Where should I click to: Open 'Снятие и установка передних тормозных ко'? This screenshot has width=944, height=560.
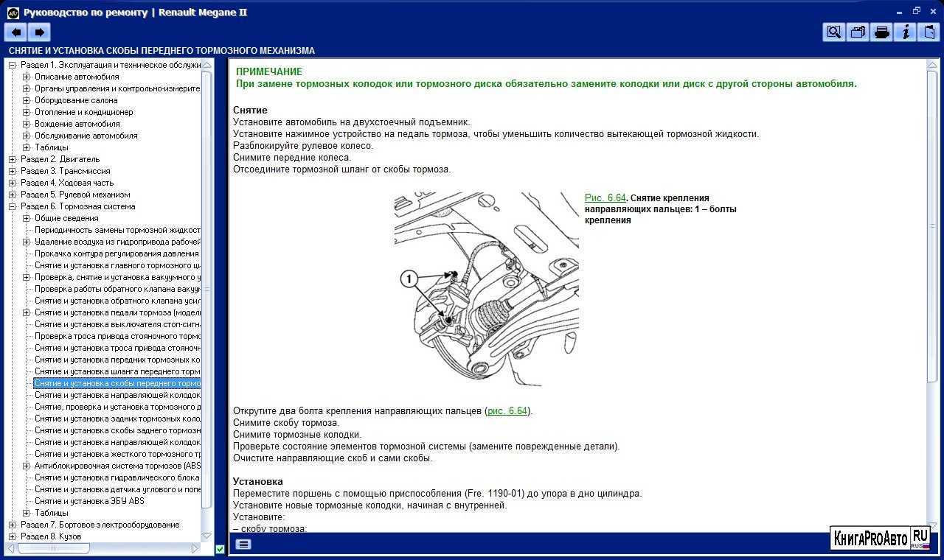(x=117, y=360)
